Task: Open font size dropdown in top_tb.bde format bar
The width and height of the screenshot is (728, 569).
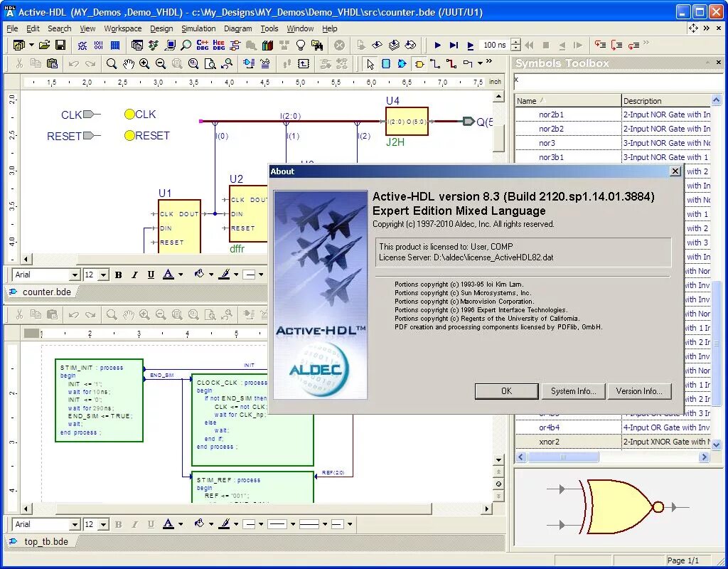Action: pos(104,524)
